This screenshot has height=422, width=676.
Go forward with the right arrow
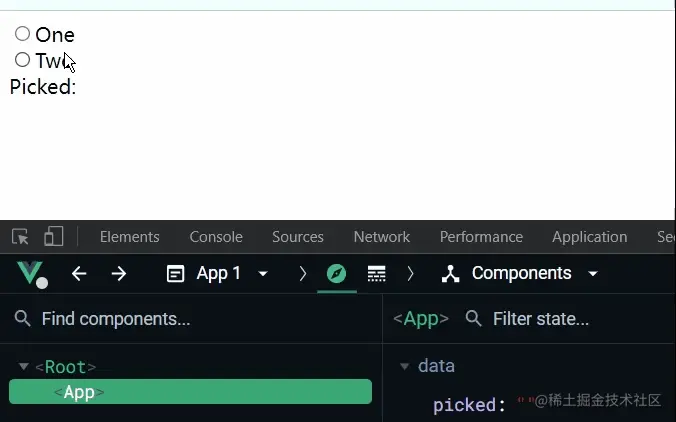pos(119,274)
